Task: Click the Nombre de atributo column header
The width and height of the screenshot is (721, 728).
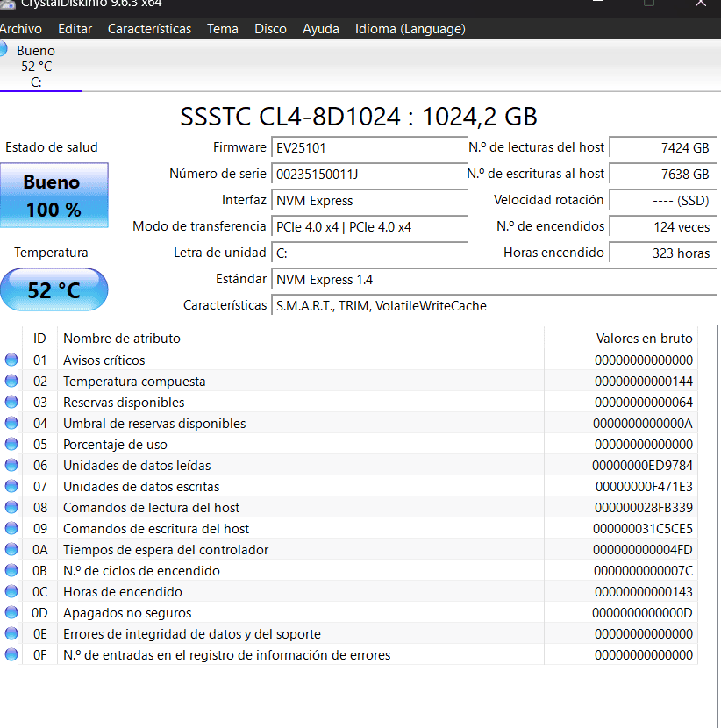Action: [x=300, y=339]
